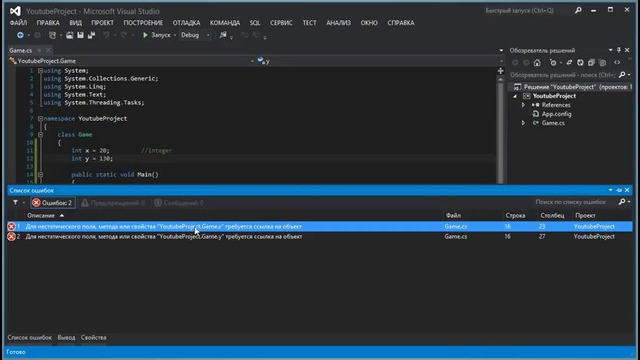Click the Undo toolbar icon
Screen dimensions: 640x360
(x=106, y=36)
